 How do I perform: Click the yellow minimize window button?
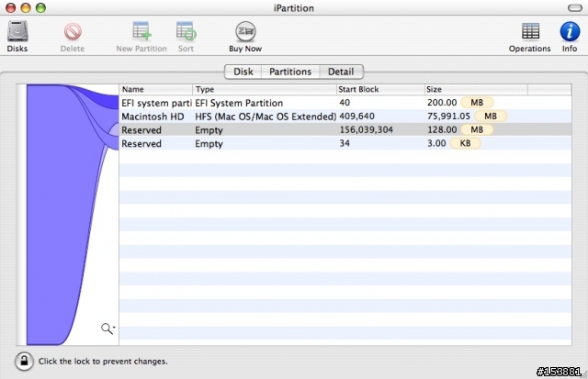(x=26, y=7)
